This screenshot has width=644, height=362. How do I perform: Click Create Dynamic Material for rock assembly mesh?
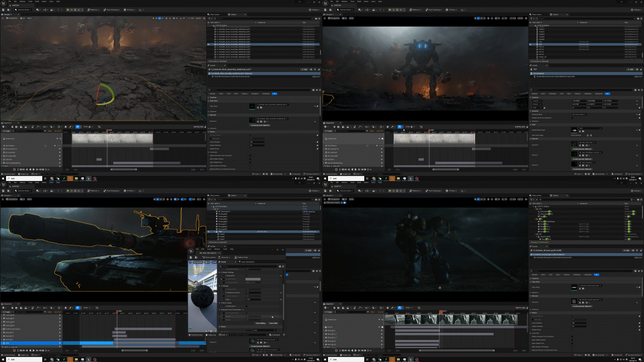click(x=261, y=125)
